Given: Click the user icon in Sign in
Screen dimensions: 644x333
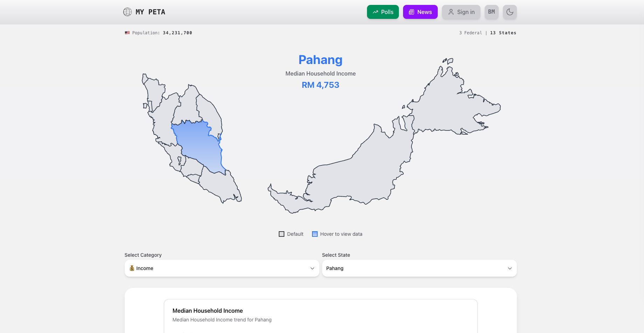Looking at the screenshot, I should coord(451,12).
